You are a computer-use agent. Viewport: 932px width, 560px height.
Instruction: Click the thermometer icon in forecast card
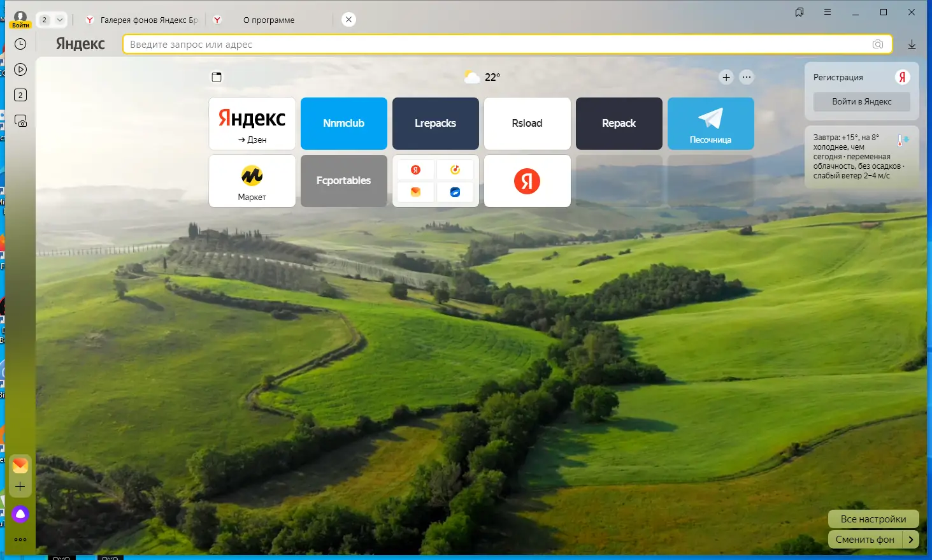(x=903, y=140)
